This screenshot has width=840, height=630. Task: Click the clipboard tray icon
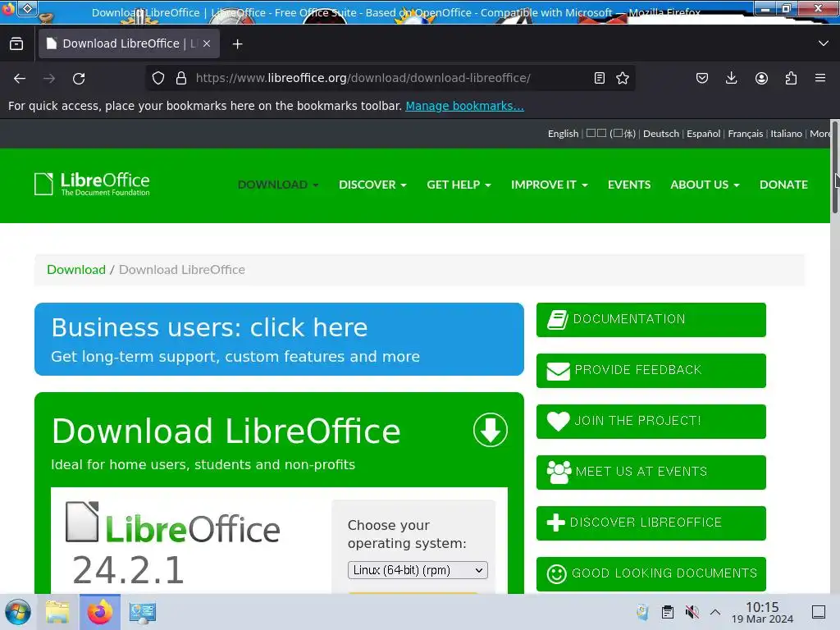click(x=668, y=612)
